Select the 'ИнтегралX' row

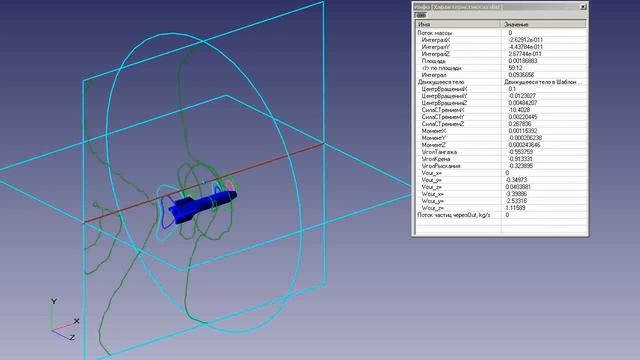[x=501, y=40]
